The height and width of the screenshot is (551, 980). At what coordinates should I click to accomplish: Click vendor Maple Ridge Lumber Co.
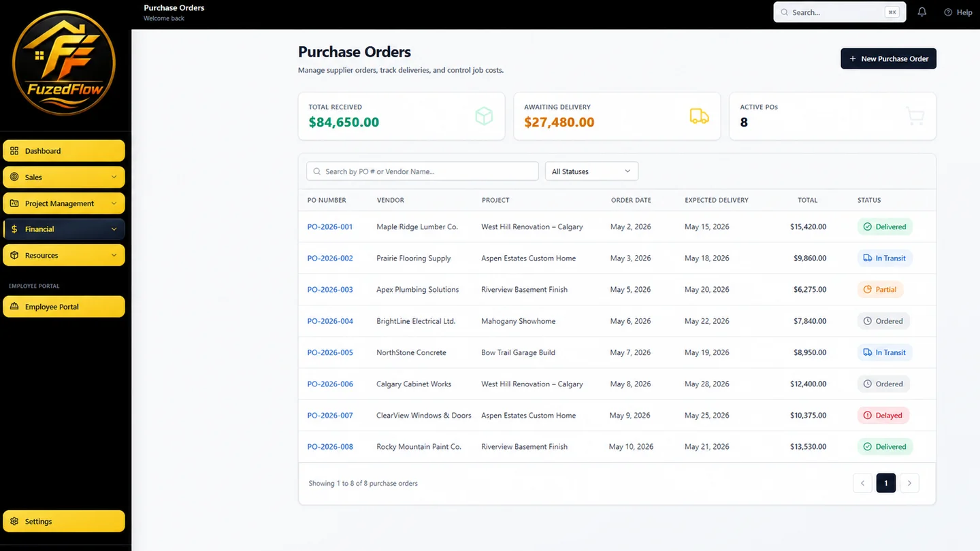(417, 227)
